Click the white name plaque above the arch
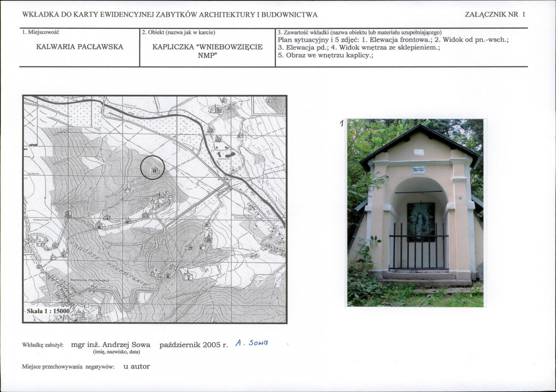The height and width of the screenshot is (392, 556). [x=419, y=170]
